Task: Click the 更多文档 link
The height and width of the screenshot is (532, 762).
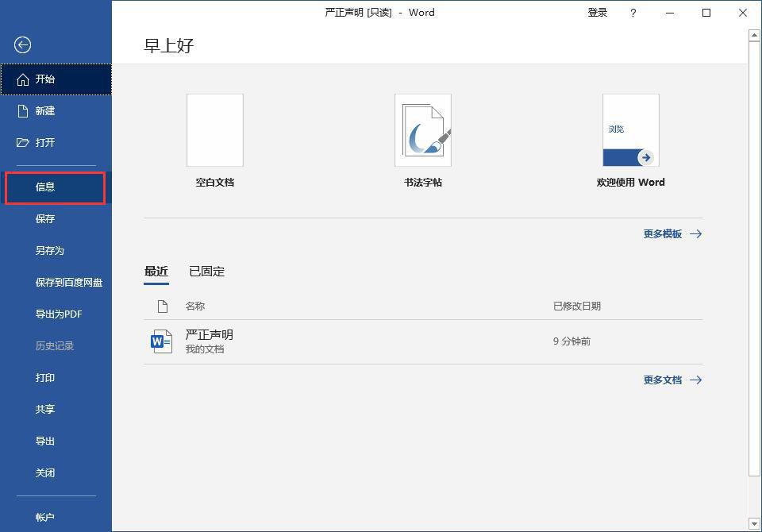Action: pos(664,380)
